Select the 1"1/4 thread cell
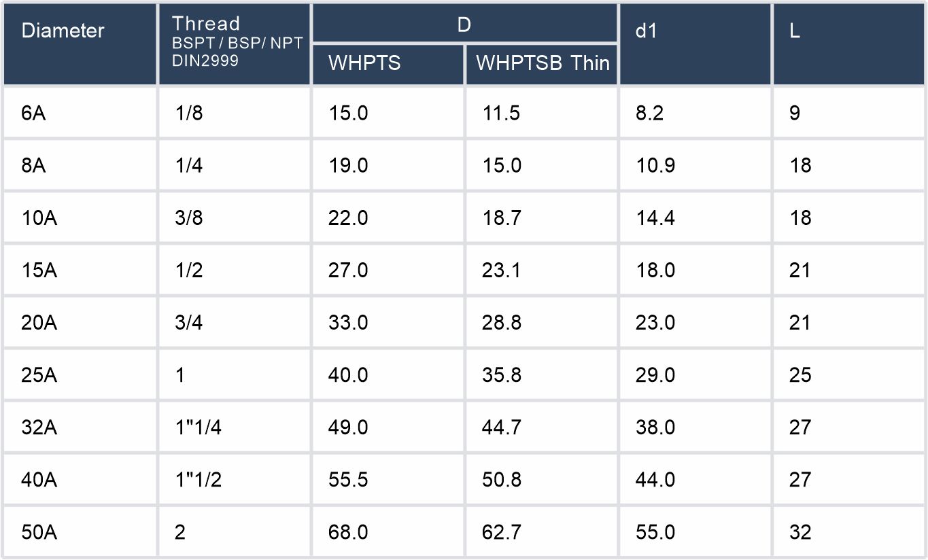928x560 pixels. [x=199, y=427]
